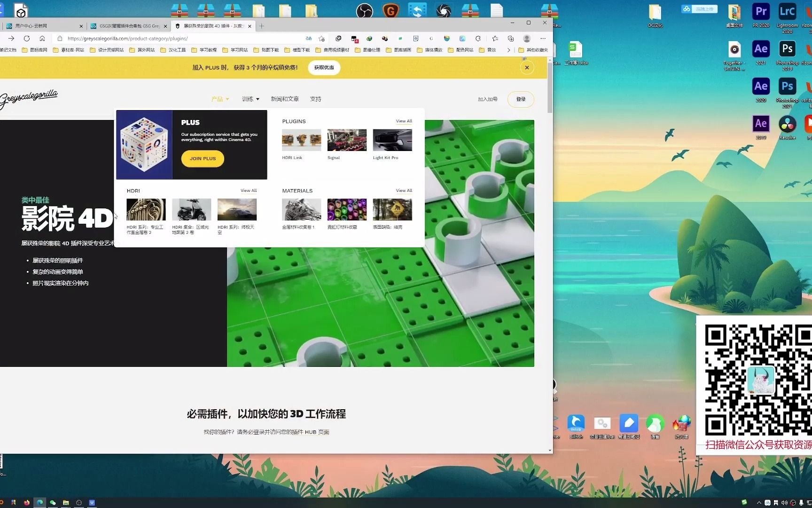Go to browser home page icon
The image size is (812, 508).
pos(42,39)
